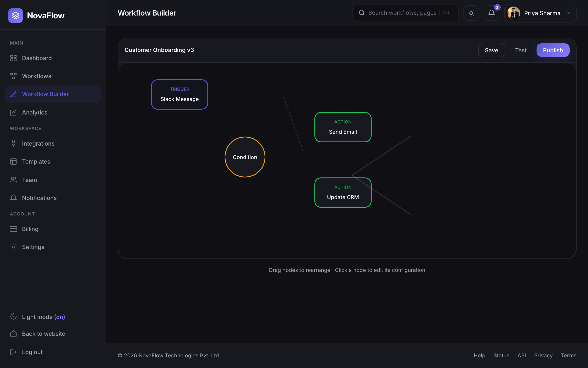
Task: Click Back to website link
Action: tap(53, 333)
